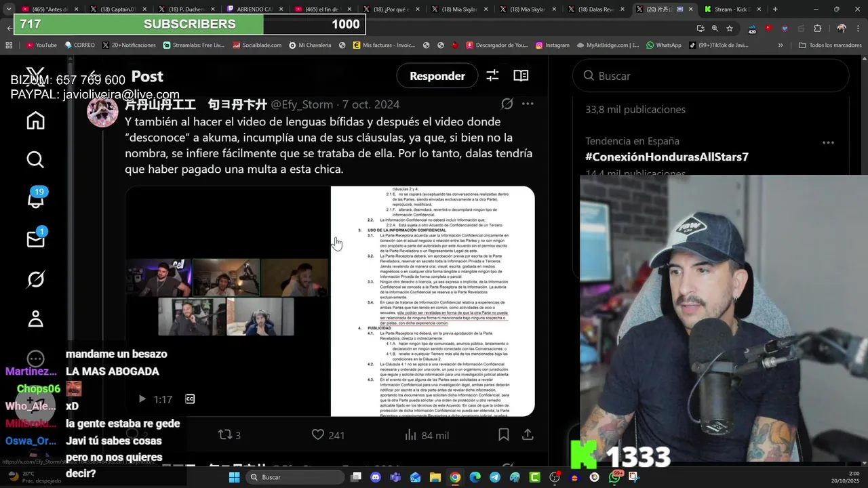Click Chrome zoom magnifier in address bar
Viewport: 868px width, 488px height.
coord(715,28)
